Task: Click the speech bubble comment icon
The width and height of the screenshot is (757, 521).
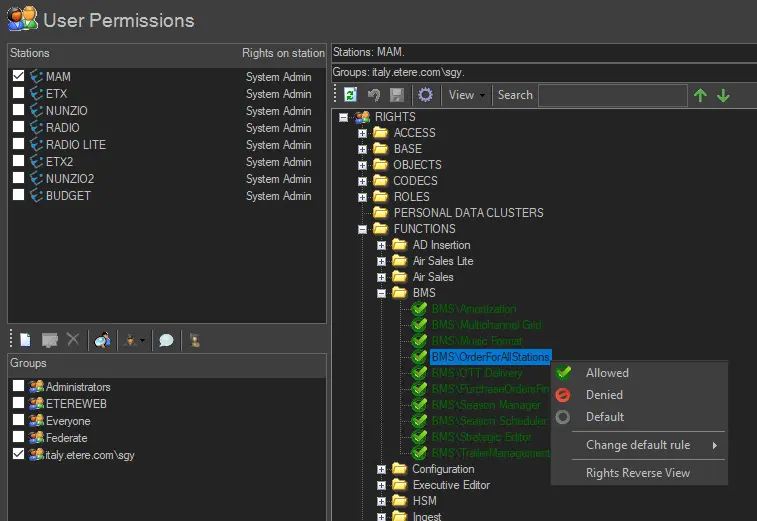Action: point(166,340)
